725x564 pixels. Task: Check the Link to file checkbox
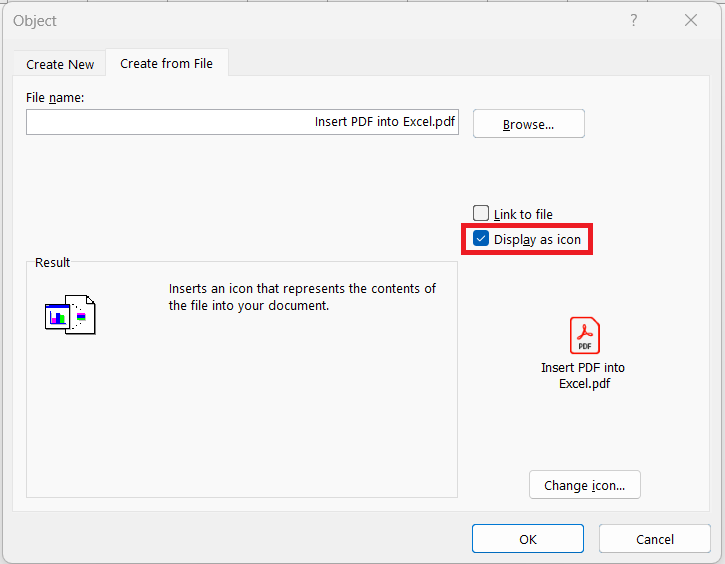click(481, 213)
